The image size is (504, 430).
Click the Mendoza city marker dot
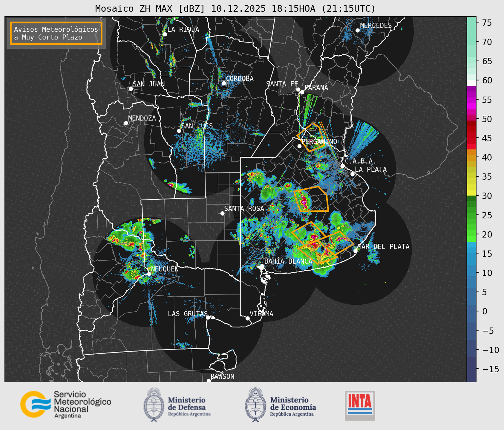coord(126,123)
